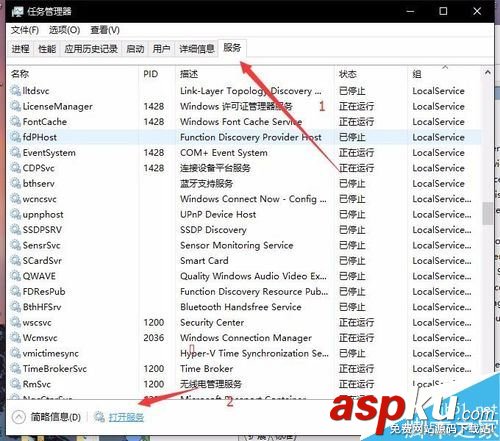
Task: Select the Wcmsvc service icon
Action: tap(16, 338)
